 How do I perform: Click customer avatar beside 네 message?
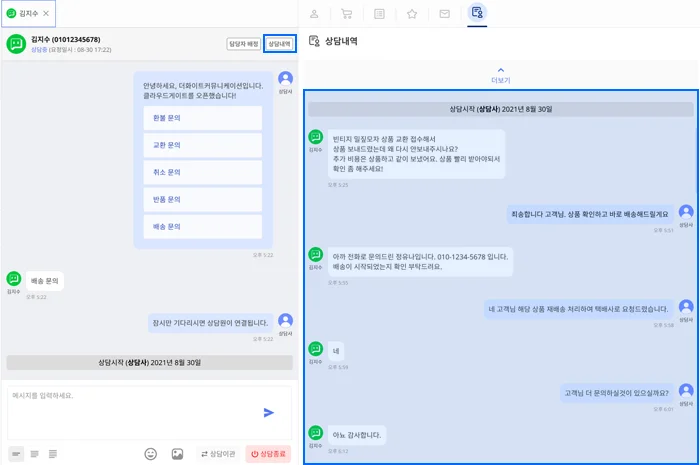pos(316,349)
